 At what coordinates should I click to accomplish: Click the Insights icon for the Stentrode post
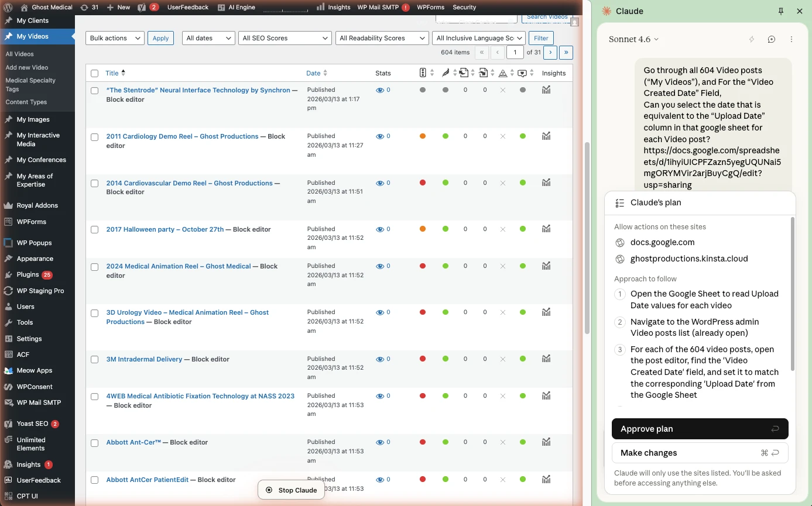(546, 90)
